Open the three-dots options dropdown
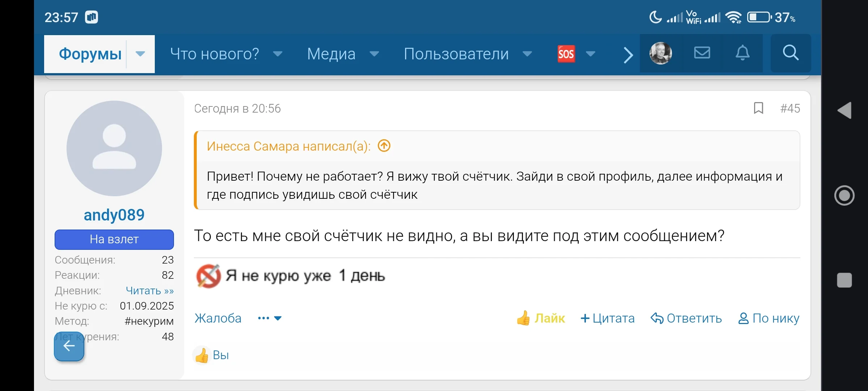 tap(269, 318)
